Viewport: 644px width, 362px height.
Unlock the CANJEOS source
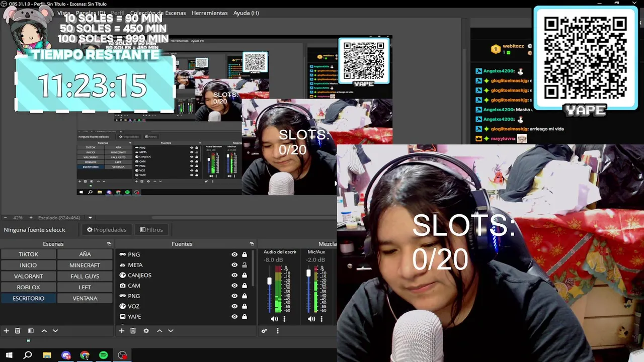click(x=245, y=275)
